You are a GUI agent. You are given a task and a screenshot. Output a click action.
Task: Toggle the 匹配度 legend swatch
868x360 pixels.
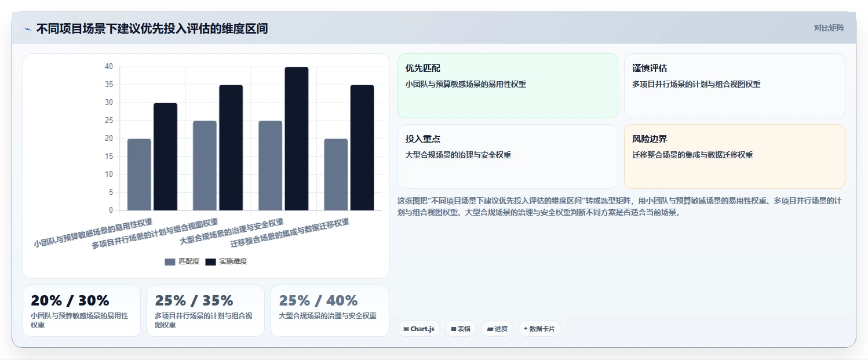pyautogui.click(x=170, y=262)
